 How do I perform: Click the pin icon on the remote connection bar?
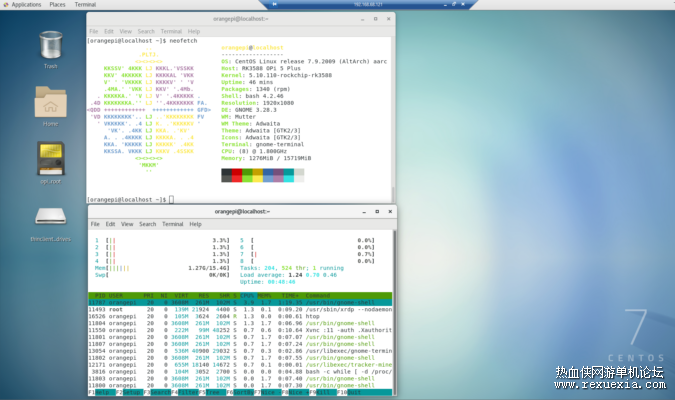(274, 4)
